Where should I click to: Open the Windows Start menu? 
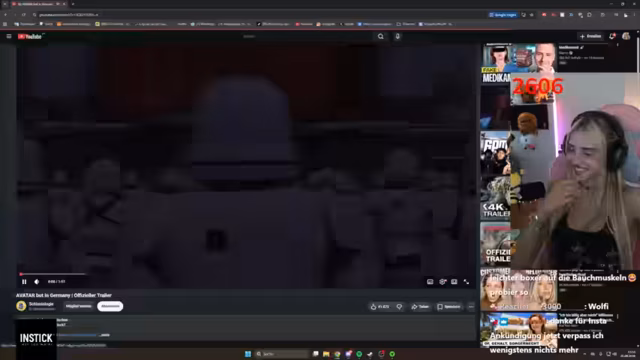(248, 354)
